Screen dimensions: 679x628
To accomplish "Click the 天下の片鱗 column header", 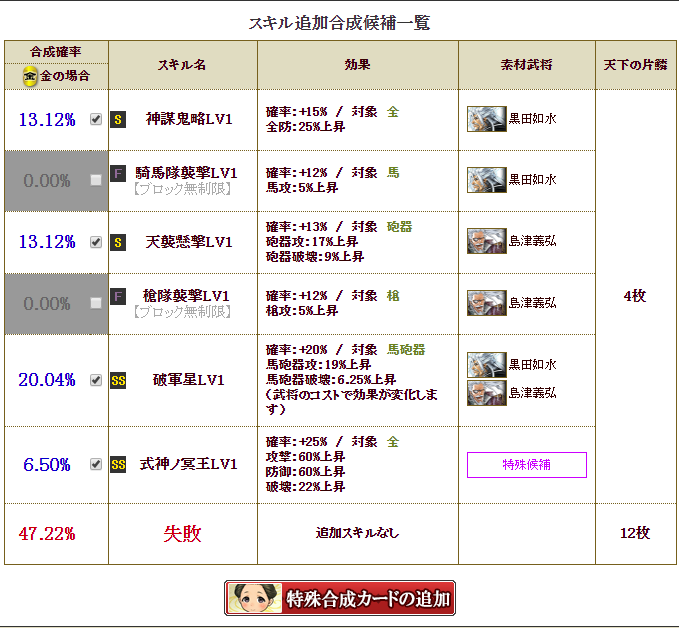I will (x=635, y=65).
